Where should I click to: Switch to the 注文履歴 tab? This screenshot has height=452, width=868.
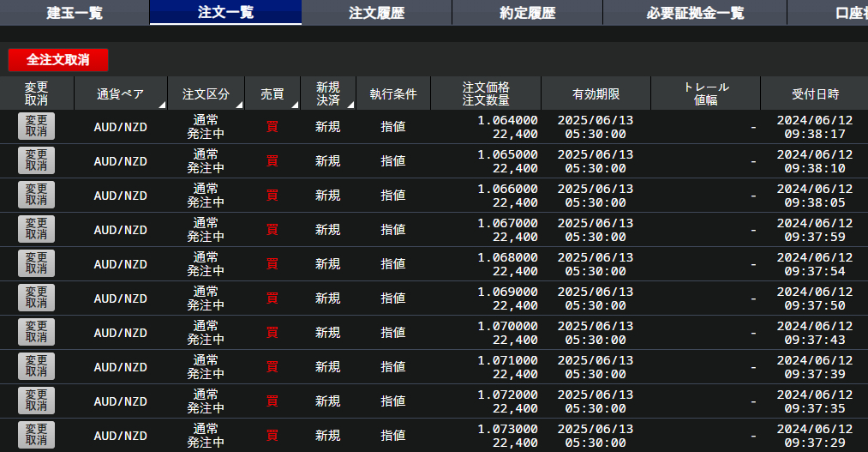[377, 12]
